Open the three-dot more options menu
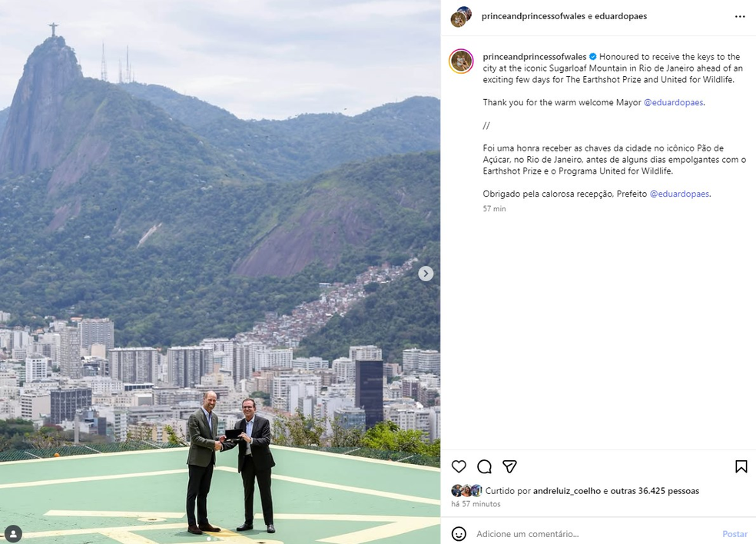The height and width of the screenshot is (544, 756). [740, 16]
